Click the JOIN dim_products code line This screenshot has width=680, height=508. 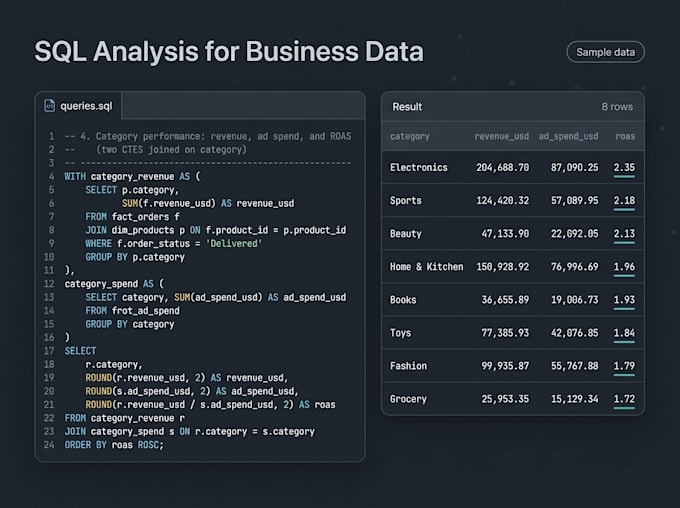[x=216, y=230]
